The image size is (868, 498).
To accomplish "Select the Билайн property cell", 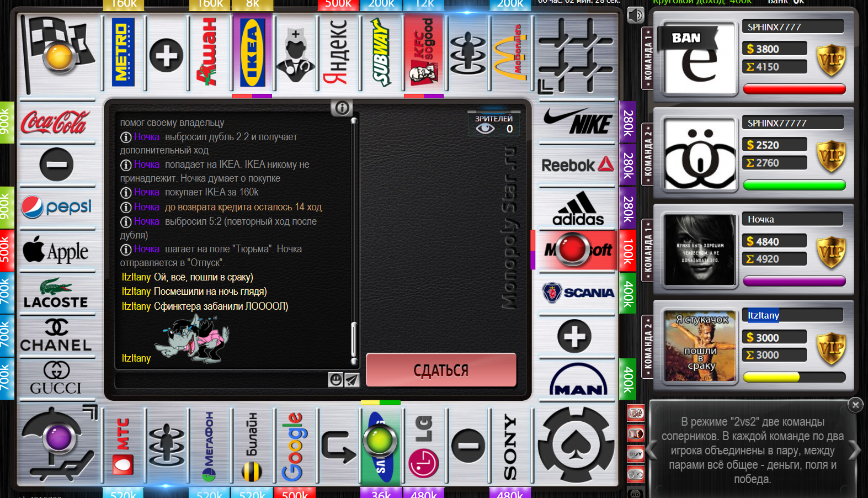I will pyautogui.click(x=252, y=446).
